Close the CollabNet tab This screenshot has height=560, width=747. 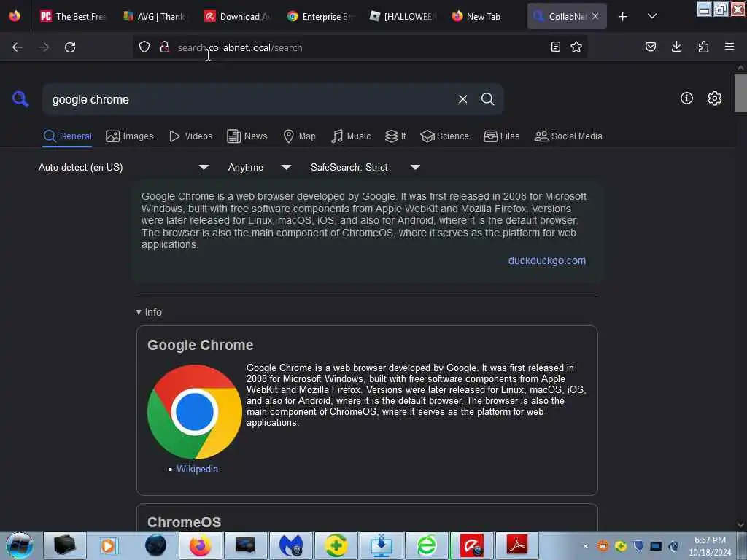pyautogui.click(x=595, y=16)
